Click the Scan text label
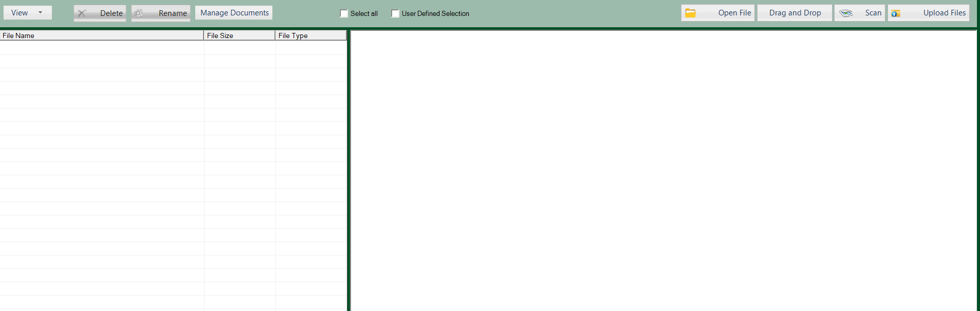This screenshot has height=311, width=980. tap(873, 13)
